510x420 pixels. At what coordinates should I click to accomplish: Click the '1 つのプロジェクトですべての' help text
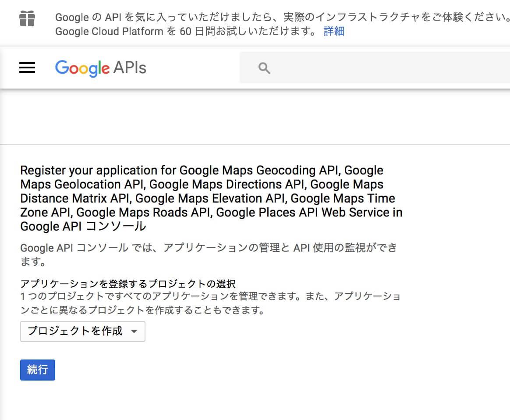click(210, 303)
